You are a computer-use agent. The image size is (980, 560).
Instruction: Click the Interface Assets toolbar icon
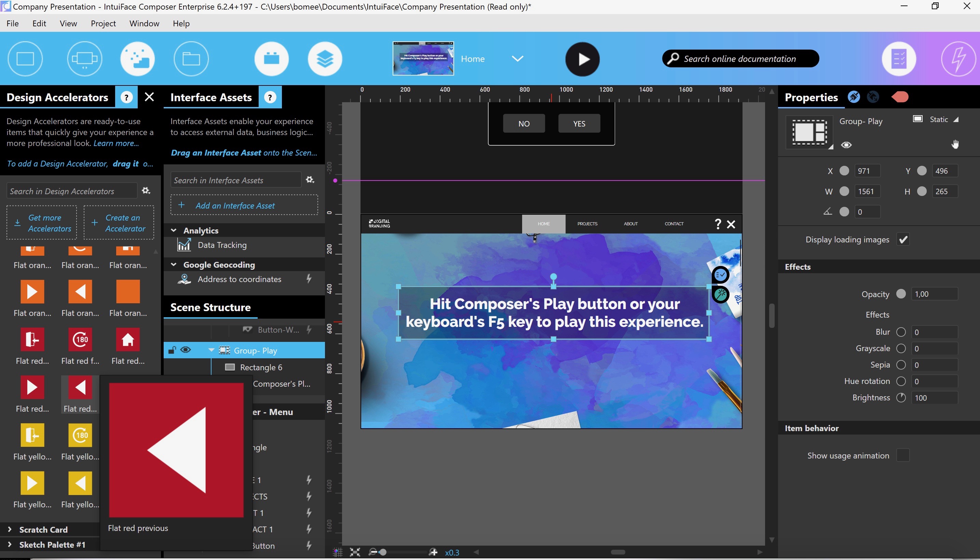tap(271, 59)
